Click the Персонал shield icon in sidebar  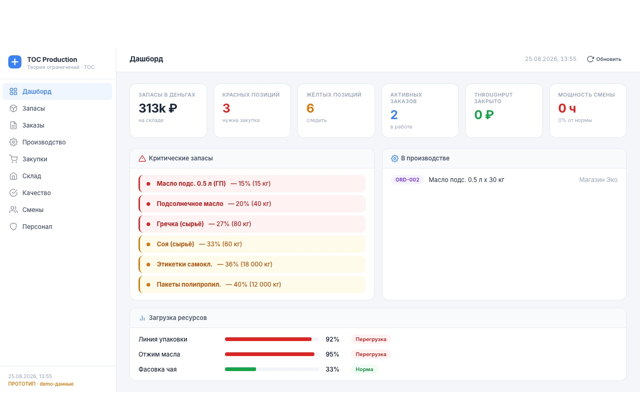[13, 227]
